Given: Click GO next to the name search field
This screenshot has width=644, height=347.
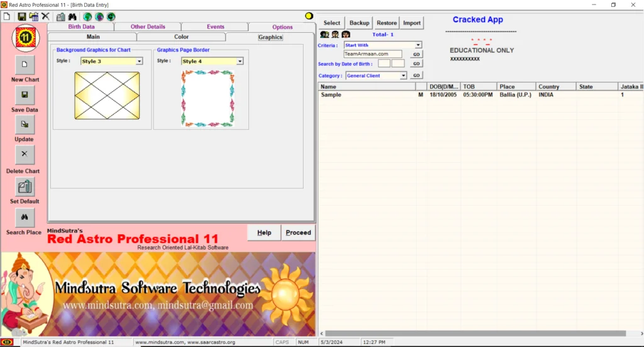Looking at the screenshot, I should coord(416,54).
